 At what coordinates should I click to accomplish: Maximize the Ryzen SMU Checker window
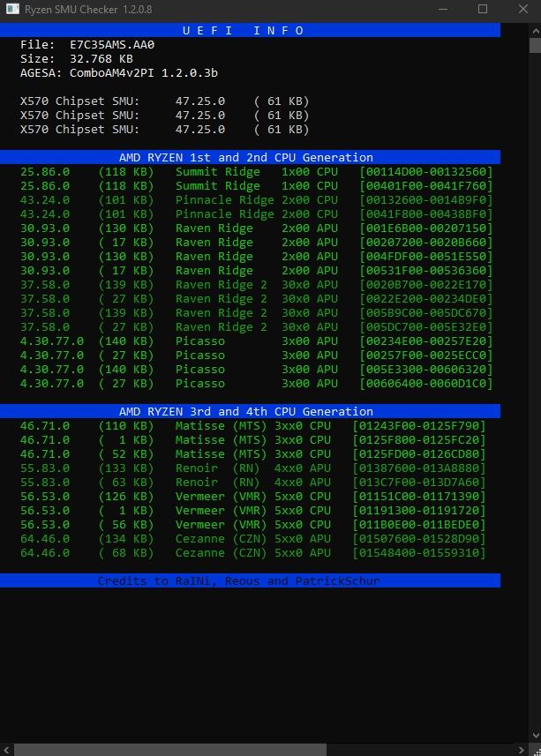tap(482, 9)
